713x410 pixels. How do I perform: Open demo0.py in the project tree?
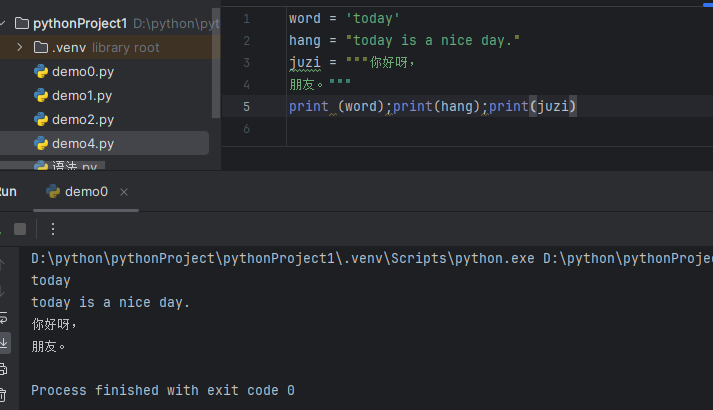(x=83, y=71)
